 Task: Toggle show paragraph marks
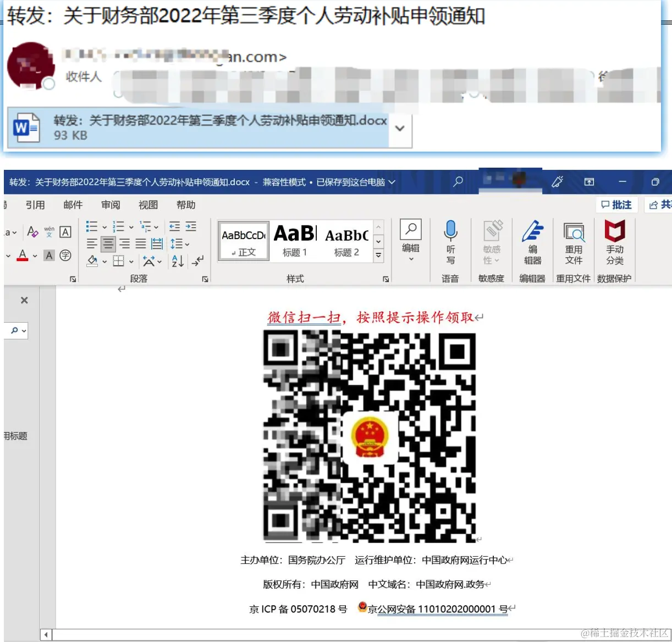coord(198,261)
